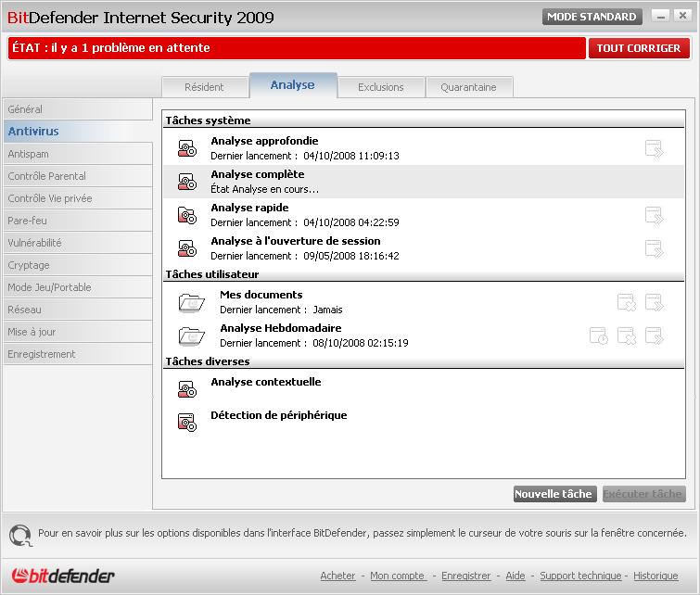Viewport: 700px width, 595px height.
Task: Run Analyse approfondie with its run icon
Action: coord(654,148)
